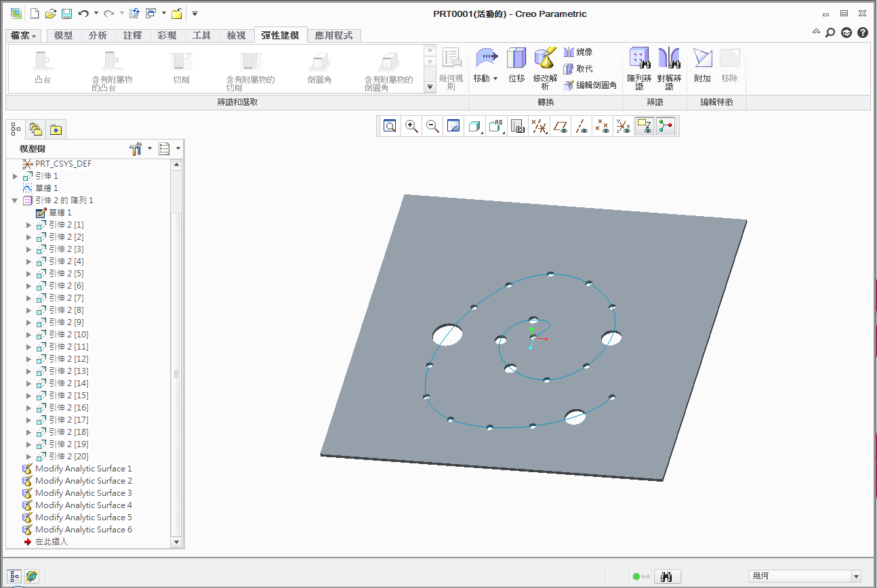Toggle datum plane display

click(x=560, y=126)
